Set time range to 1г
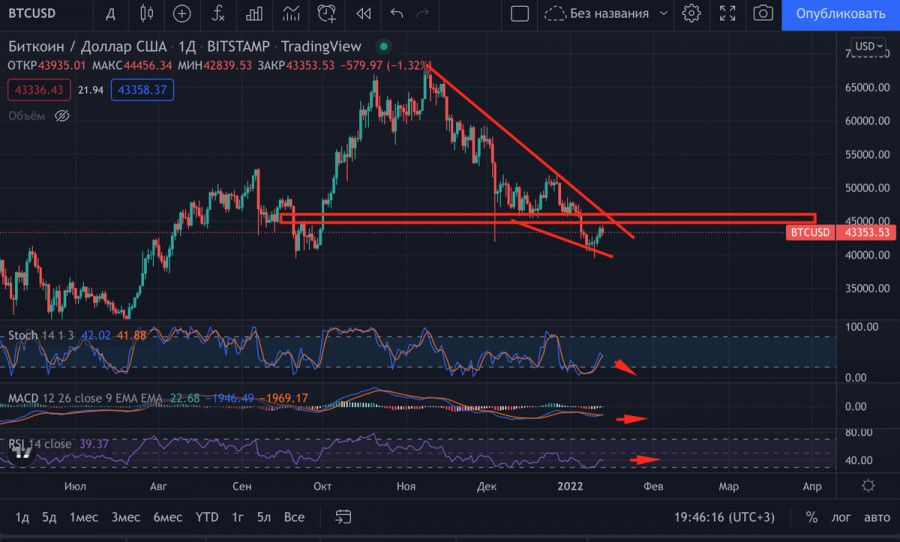The image size is (900, 542). [238, 517]
